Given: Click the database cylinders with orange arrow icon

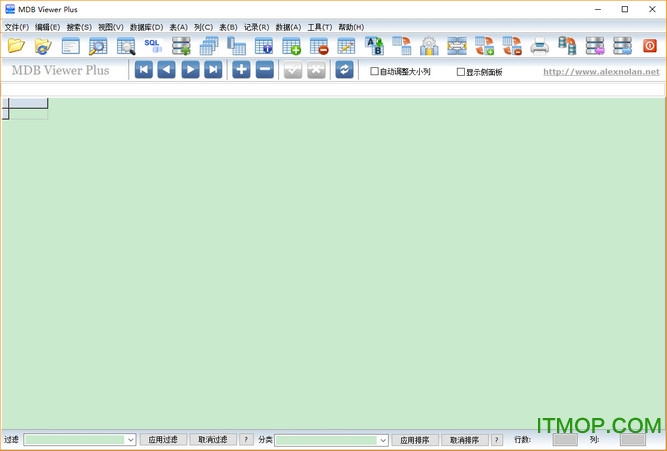Looking at the screenshot, I should coord(567,46).
